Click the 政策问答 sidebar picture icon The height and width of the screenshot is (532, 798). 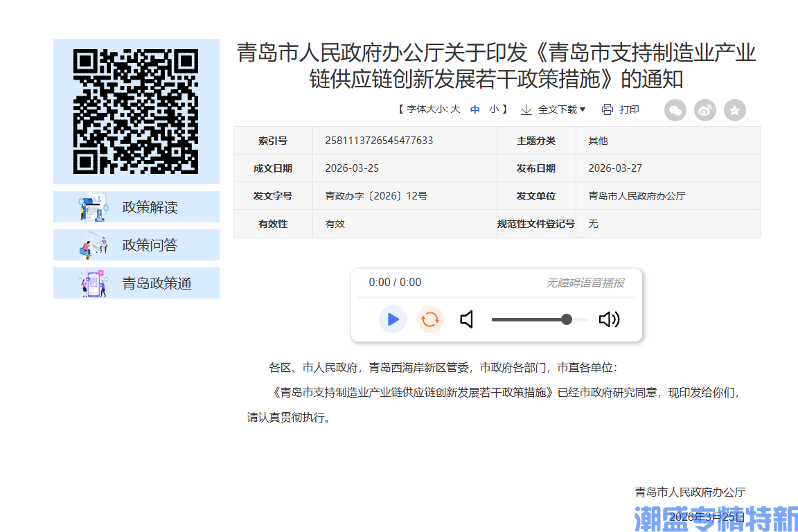92,245
